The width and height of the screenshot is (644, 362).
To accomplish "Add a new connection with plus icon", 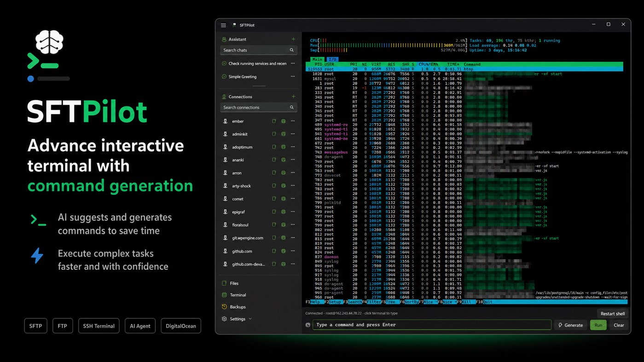I will coord(293,97).
